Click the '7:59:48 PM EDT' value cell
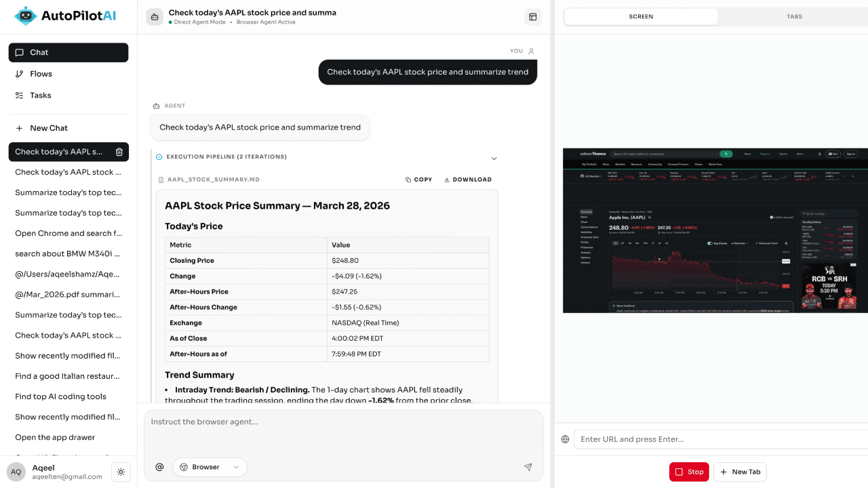868x488 pixels. coord(408,354)
